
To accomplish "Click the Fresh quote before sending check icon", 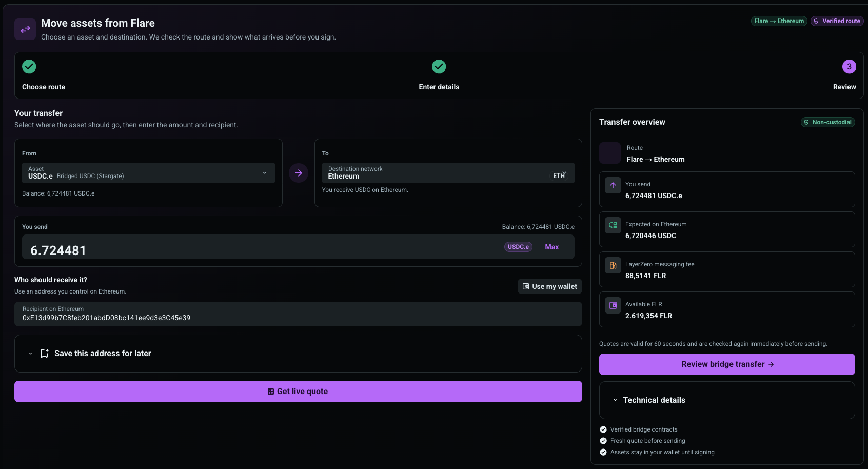I will pyautogui.click(x=603, y=441).
